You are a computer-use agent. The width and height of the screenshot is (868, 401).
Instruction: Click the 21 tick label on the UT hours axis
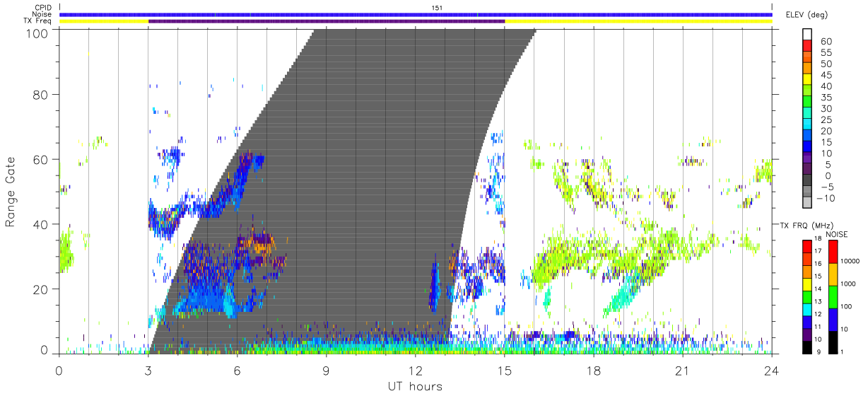(683, 371)
